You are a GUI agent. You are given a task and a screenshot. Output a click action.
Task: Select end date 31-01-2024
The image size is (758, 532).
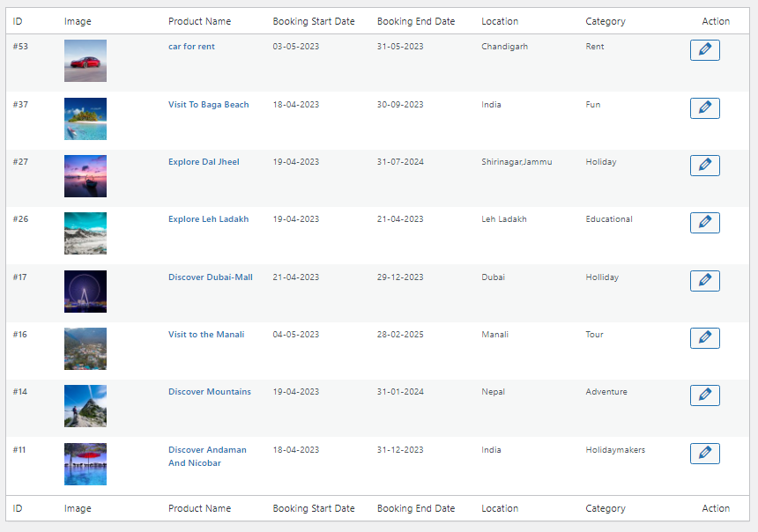[x=400, y=391]
